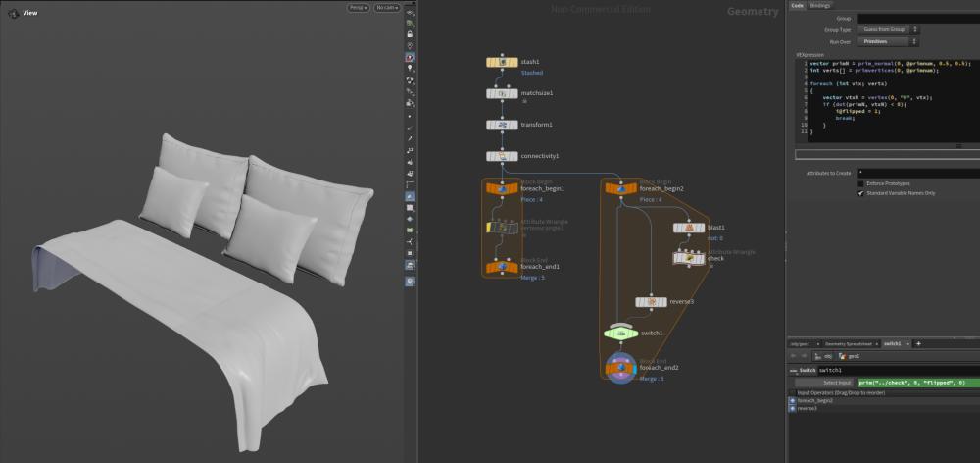Click the Select Input expression field
Image resolution: width=980 pixels, height=463 pixels.
pos(918,383)
